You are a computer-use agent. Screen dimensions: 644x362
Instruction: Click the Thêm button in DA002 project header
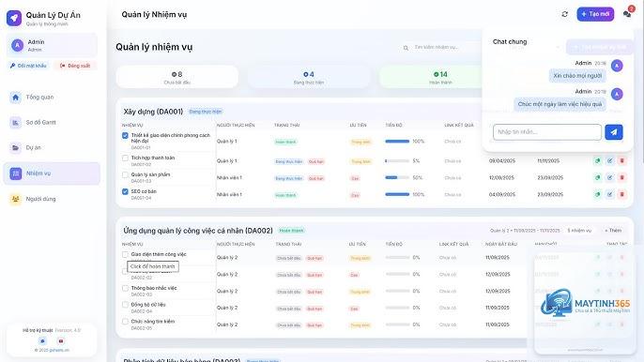pos(613,231)
